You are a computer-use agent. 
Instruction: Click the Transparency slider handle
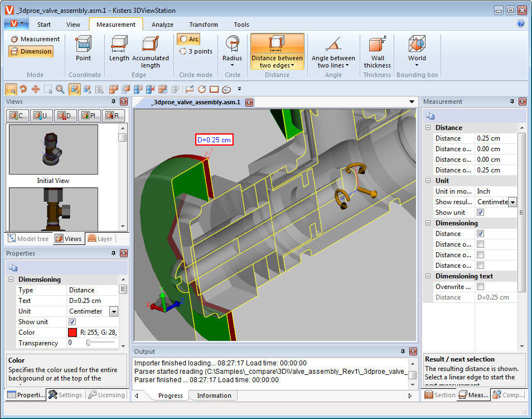point(88,343)
